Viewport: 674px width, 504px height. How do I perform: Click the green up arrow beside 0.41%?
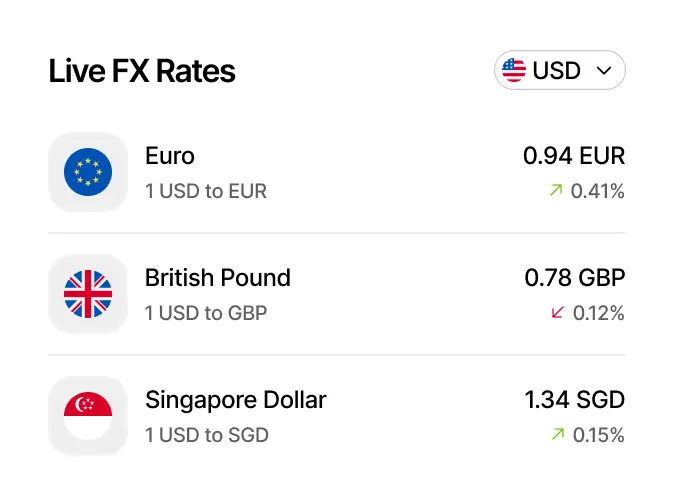(x=557, y=191)
